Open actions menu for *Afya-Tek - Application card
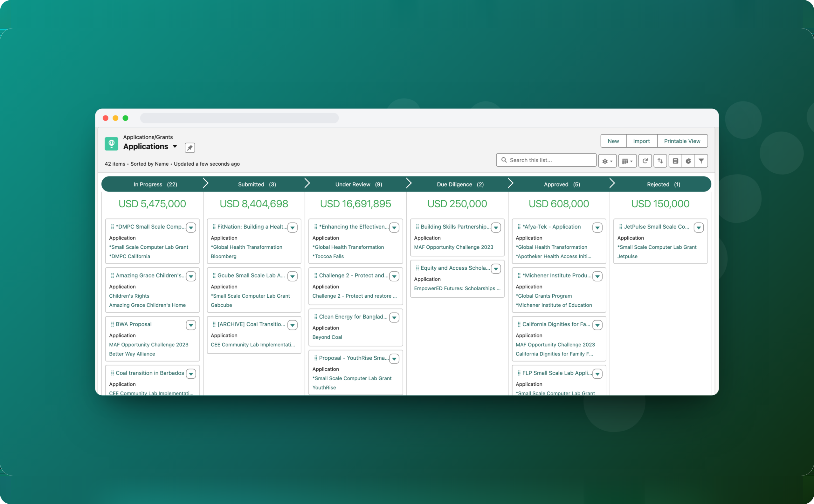Screen dimensions: 814x504 pos(597,228)
